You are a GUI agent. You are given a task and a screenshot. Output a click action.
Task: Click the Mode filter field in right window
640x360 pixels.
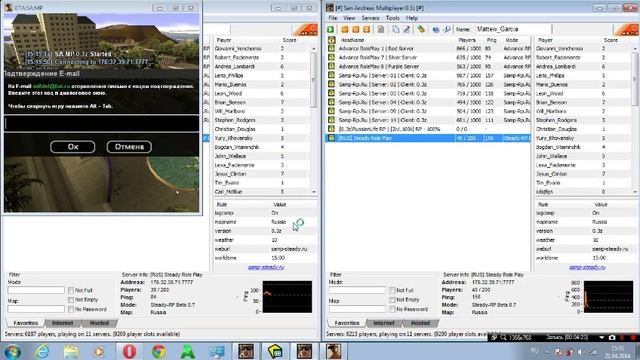coord(357,290)
